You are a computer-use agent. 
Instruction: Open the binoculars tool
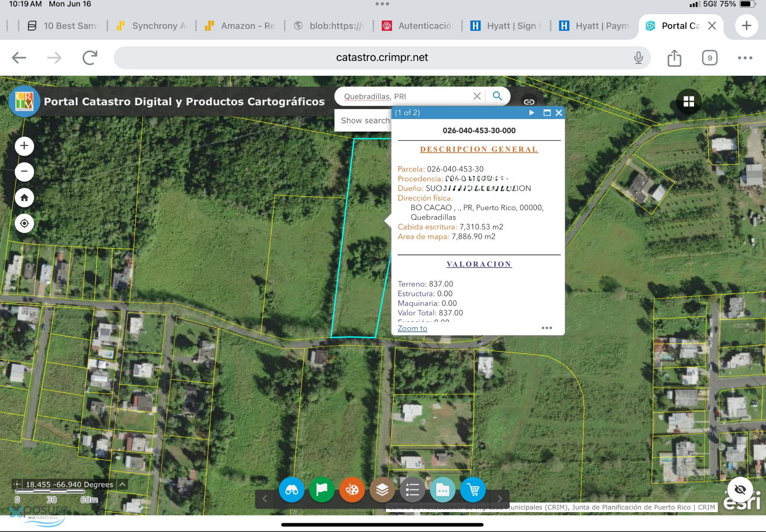(x=291, y=490)
